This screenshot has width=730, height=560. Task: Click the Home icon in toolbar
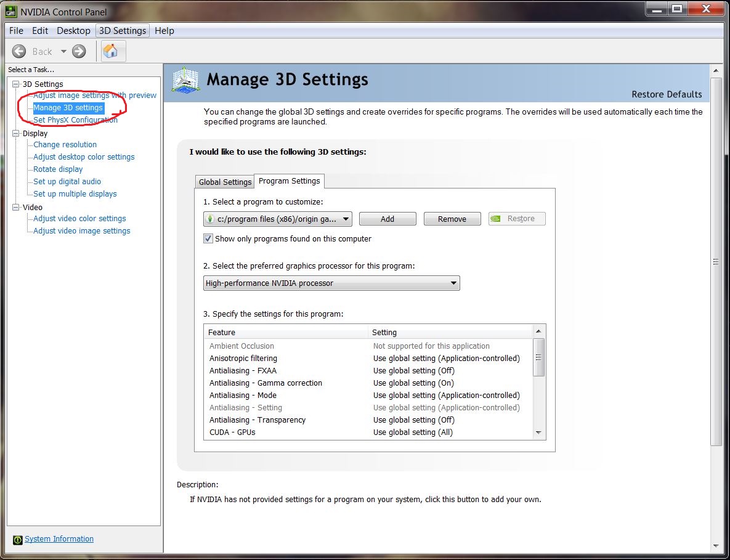pos(111,51)
